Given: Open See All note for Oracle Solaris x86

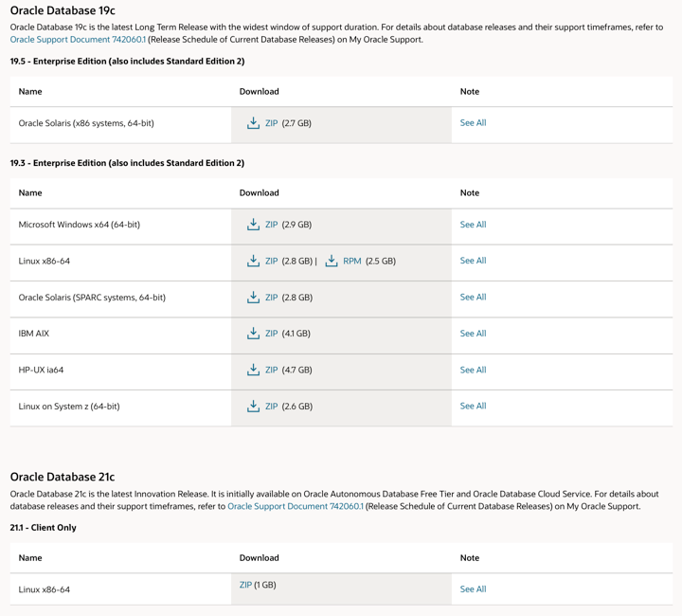Looking at the screenshot, I should pos(473,123).
